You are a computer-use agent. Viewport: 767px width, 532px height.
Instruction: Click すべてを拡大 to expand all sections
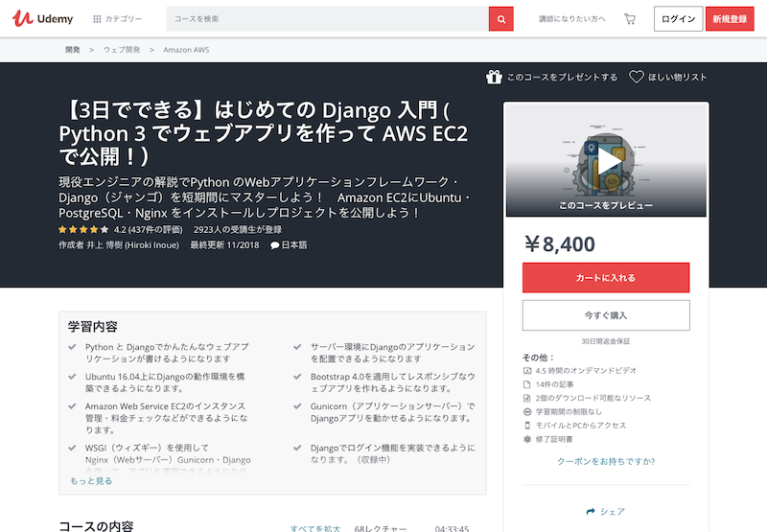coord(315,528)
